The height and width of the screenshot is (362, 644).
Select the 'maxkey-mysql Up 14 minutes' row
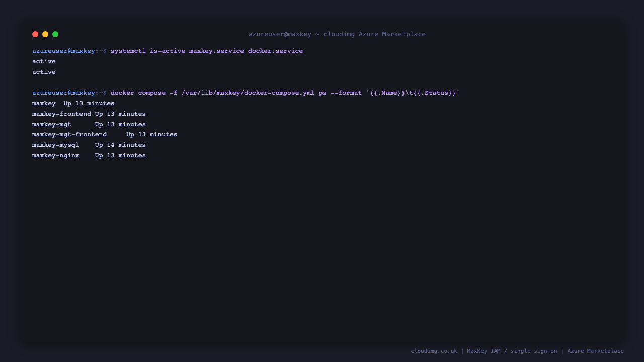[x=89, y=145]
